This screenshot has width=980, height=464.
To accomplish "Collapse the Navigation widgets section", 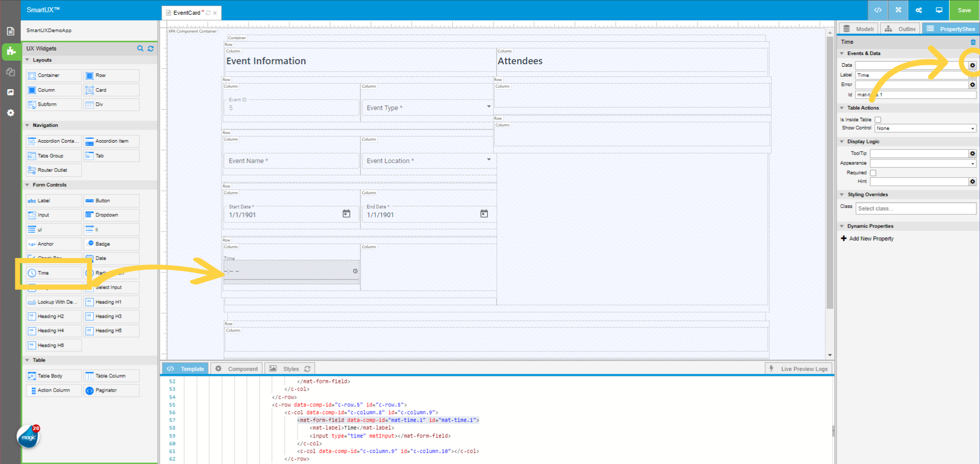I will click(x=28, y=125).
